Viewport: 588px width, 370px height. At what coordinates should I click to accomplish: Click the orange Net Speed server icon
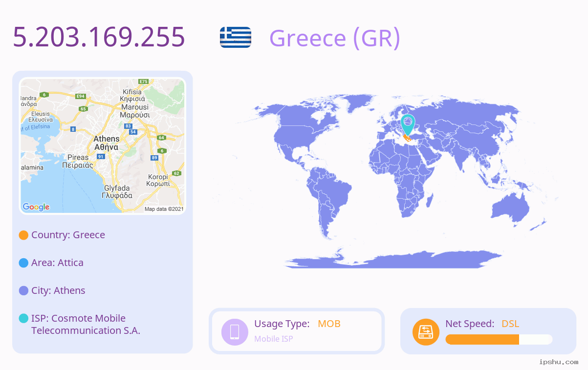point(426,331)
